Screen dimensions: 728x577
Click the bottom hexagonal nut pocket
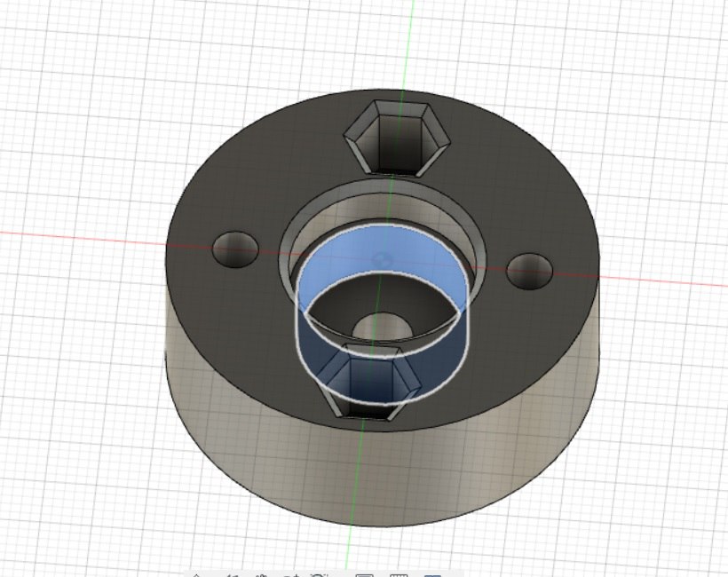coord(369,383)
